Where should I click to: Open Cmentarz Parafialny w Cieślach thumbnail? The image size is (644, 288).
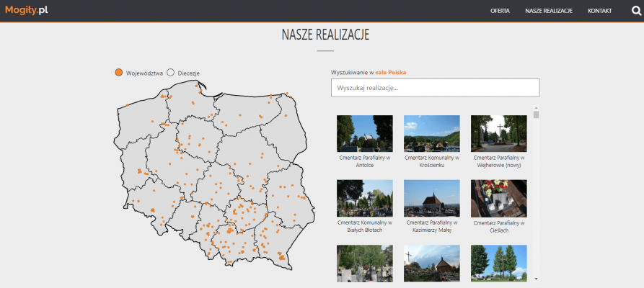pyautogui.click(x=498, y=198)
